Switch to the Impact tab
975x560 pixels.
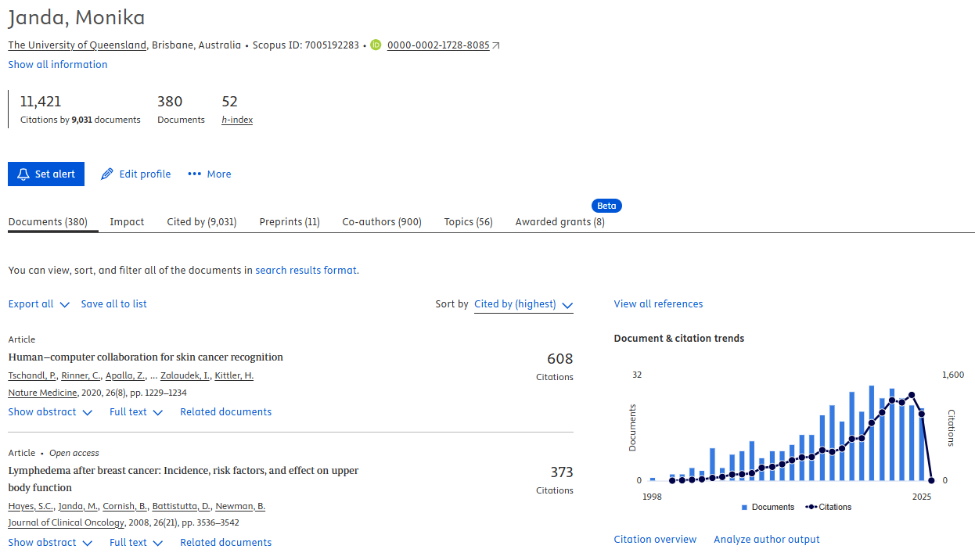point(127,222)
